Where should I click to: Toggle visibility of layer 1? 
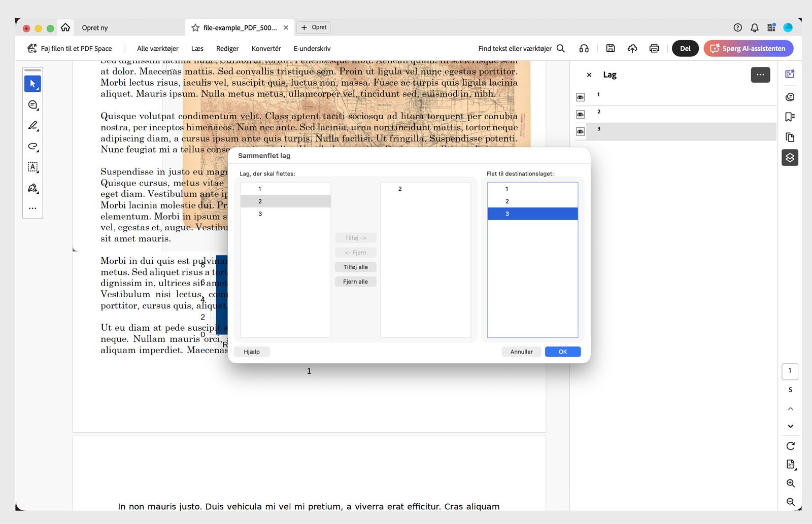580,97
